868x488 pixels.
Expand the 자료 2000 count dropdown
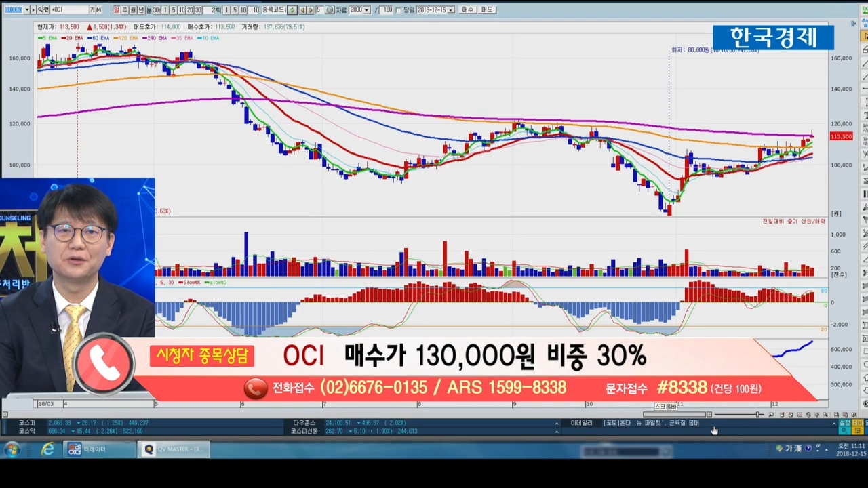pos(367,10)
